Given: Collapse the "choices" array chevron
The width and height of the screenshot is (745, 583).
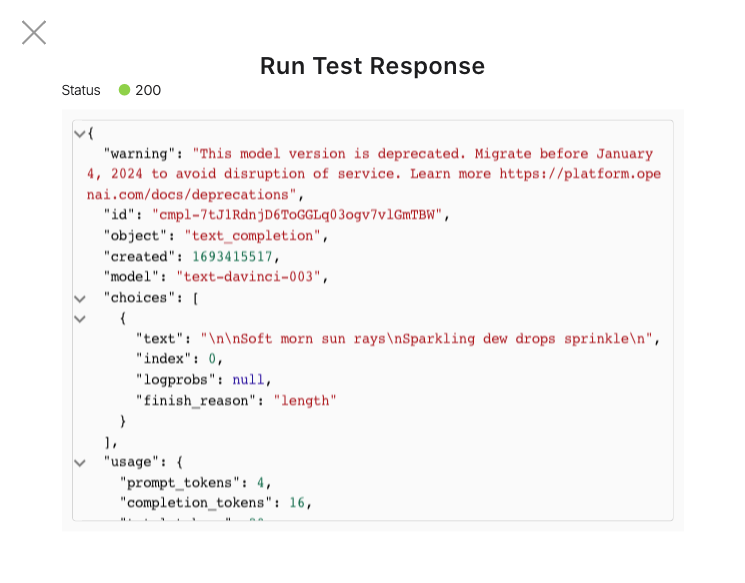Looking at the screenshot, I should [x=80, y=299].
